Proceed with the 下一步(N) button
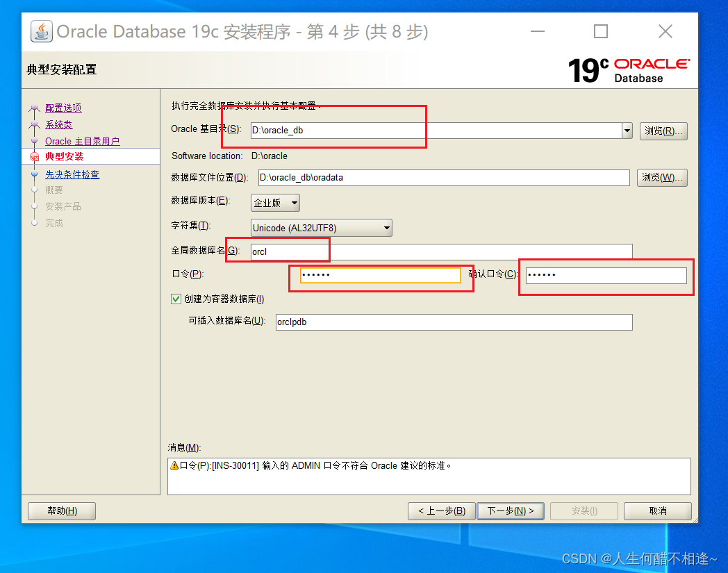The image size is (728, 573). click(511, 510)
